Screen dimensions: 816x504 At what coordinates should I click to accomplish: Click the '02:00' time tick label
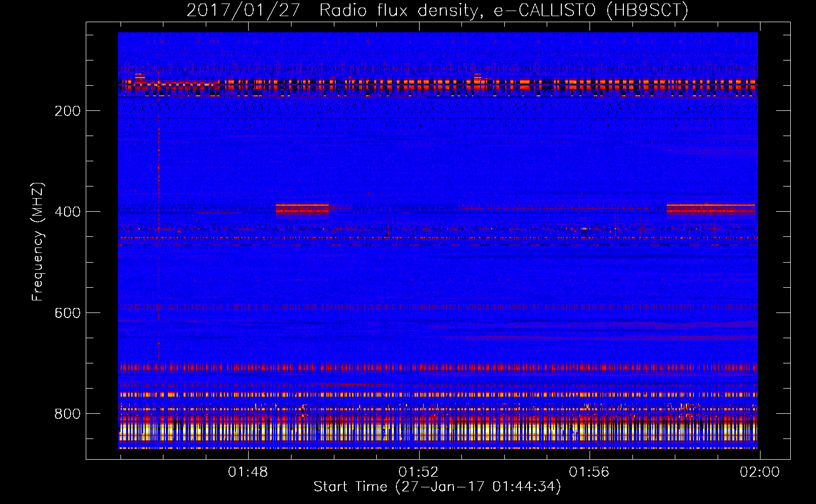(760, 472)
